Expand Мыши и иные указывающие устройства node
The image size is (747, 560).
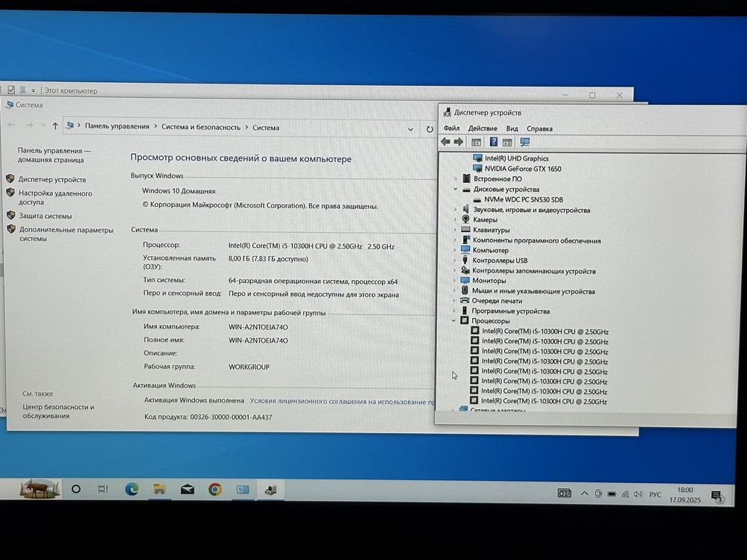click(454, 291)
